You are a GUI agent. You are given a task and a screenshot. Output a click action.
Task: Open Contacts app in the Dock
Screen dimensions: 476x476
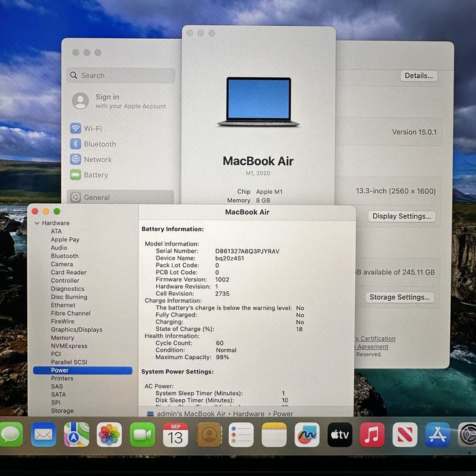pos(209,435)
